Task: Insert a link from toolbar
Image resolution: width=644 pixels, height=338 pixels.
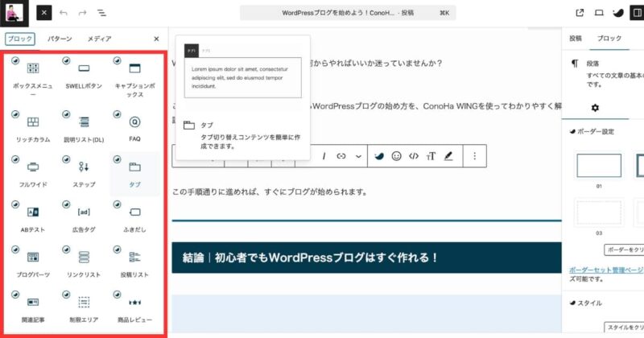Action: [x=341, y=156]
